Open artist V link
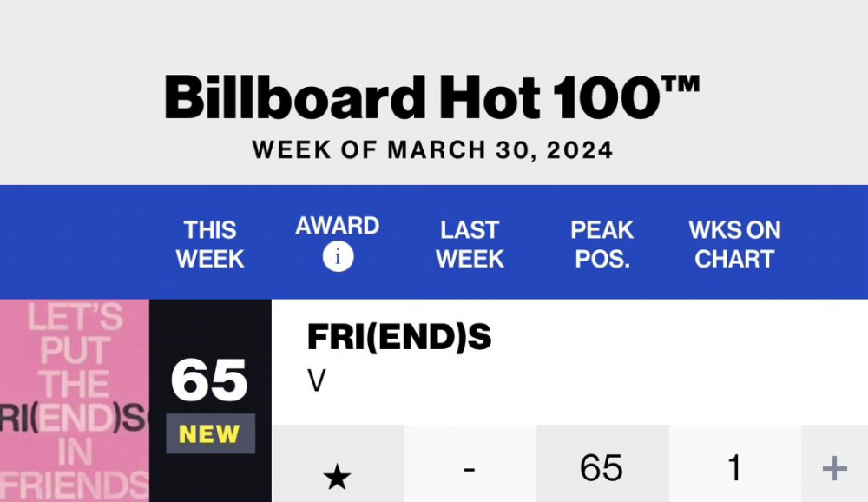The height and width of the screenshot is (502, 868). tap(317, 381)
